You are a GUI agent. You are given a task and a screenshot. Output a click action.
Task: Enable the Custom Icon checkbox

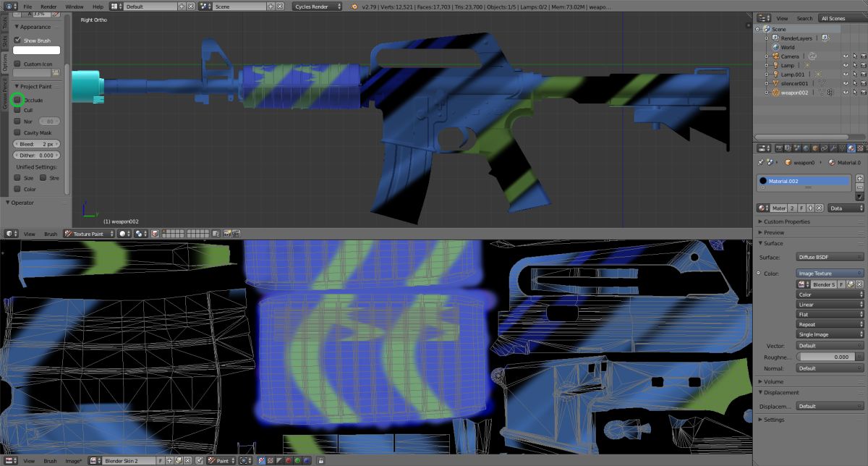[17, 64]
